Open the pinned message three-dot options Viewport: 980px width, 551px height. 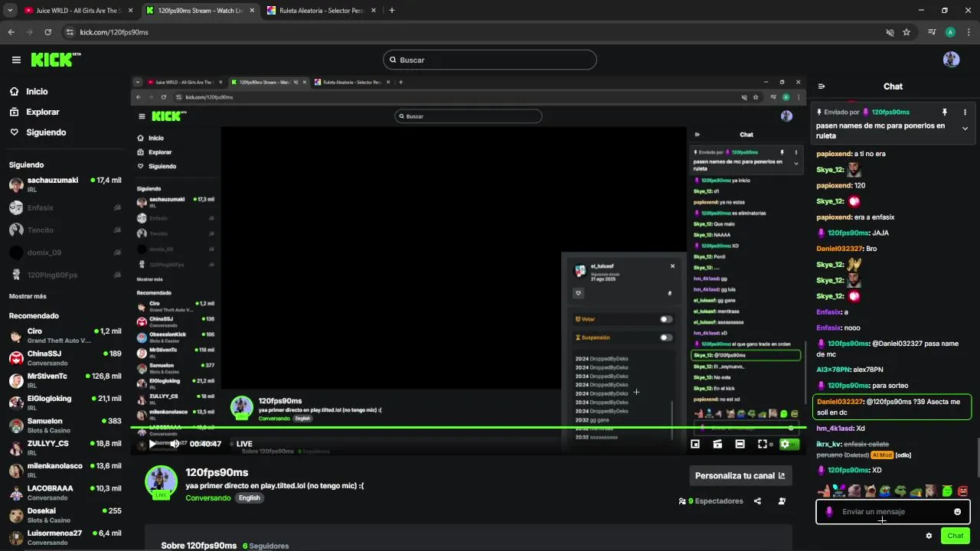pyautogui.click(x=965, y=112)
